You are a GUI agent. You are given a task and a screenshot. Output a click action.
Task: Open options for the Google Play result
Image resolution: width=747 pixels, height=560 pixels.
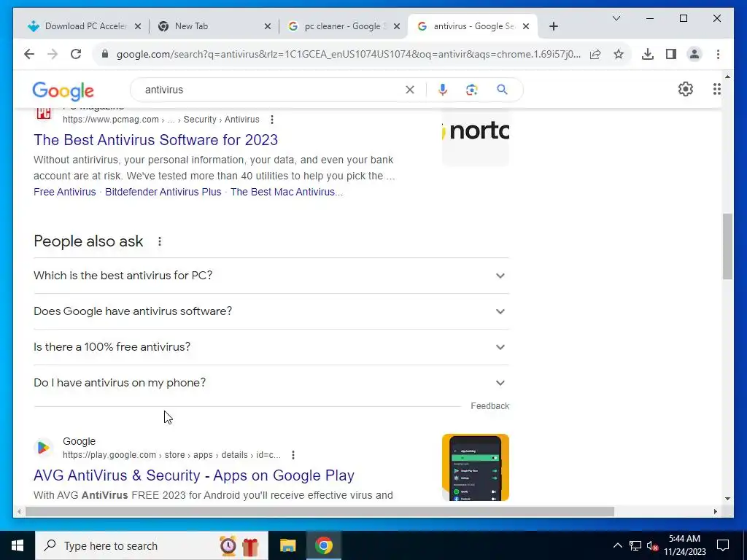[x=293, y=455]
